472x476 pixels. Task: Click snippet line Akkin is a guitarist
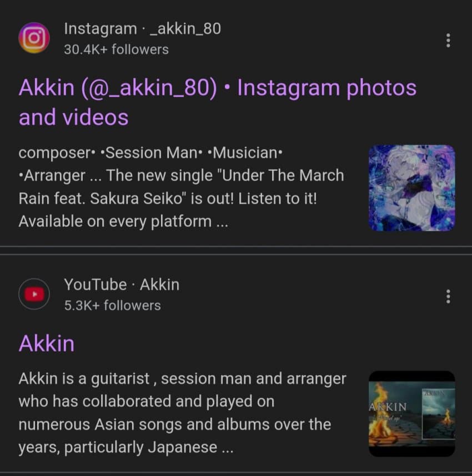182,378
